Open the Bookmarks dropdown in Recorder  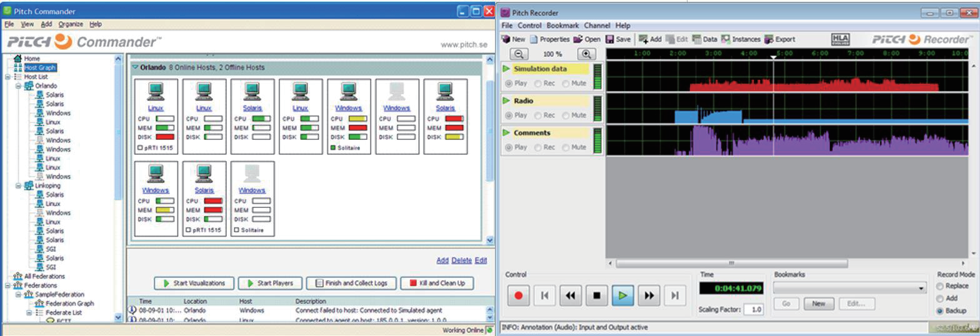tap(850, 288)
